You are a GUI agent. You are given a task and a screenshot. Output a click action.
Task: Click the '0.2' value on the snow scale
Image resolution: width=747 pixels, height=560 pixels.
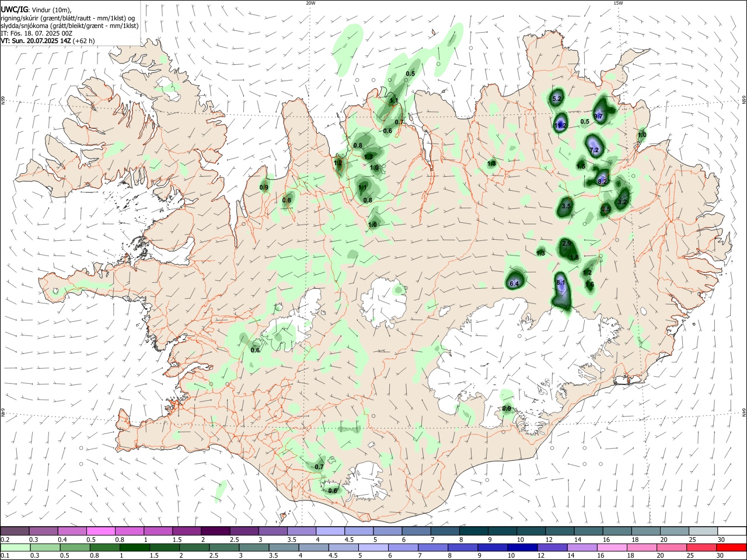point(4,540)
